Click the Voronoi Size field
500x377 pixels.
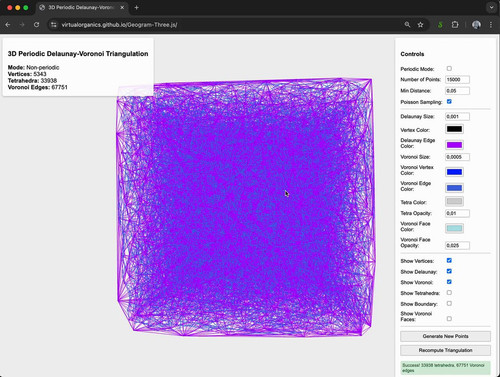(457, 157)
